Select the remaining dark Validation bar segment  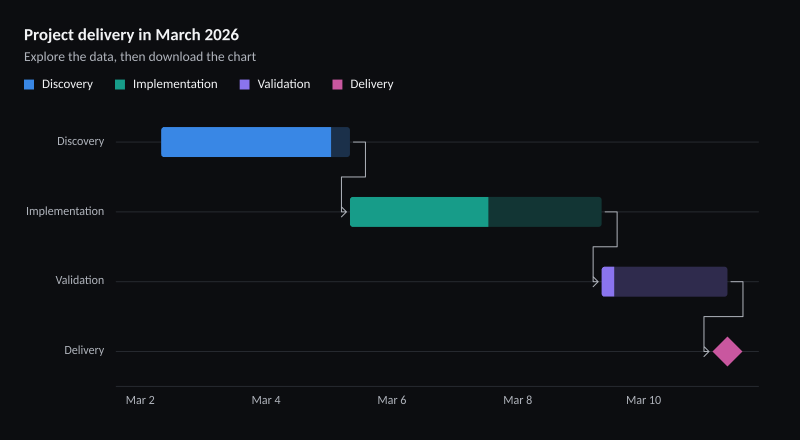point(671,282)
